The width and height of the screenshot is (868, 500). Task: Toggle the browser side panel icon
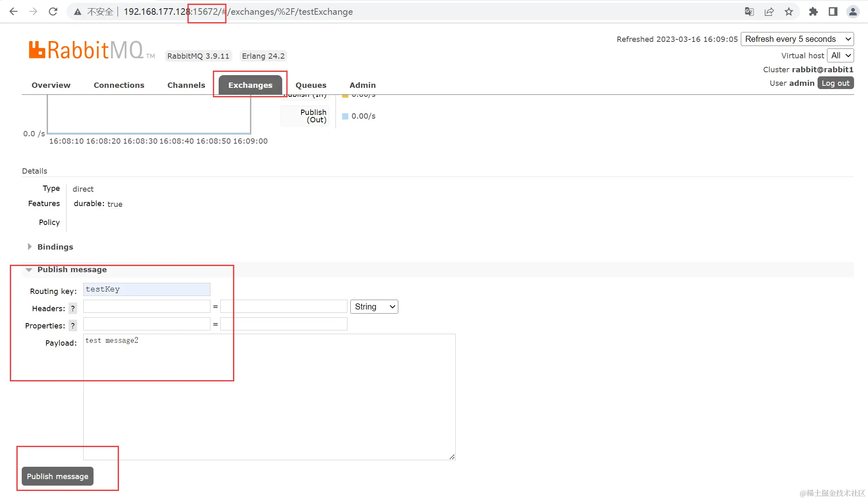[833, 11]
